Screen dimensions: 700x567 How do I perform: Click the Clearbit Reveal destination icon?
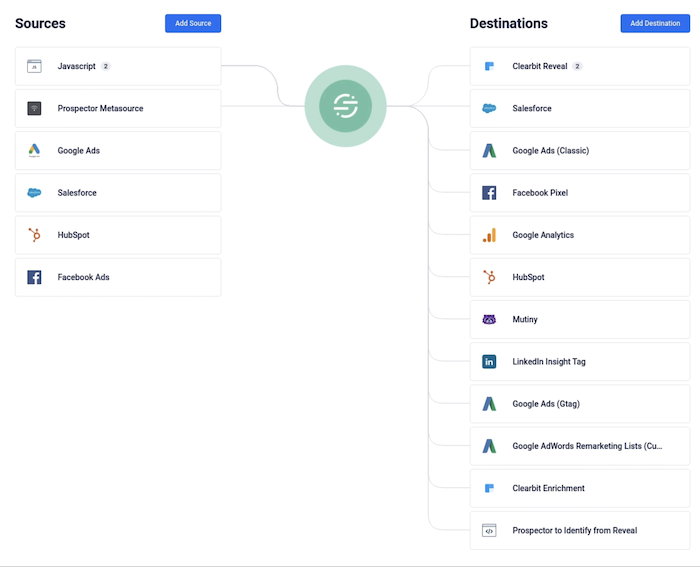[x=489, y=66]
